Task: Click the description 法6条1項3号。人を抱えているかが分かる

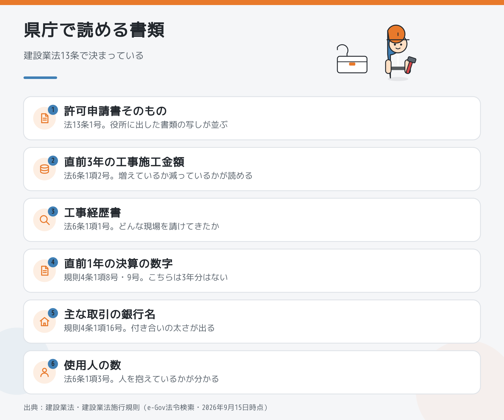Action: (141, 379)
